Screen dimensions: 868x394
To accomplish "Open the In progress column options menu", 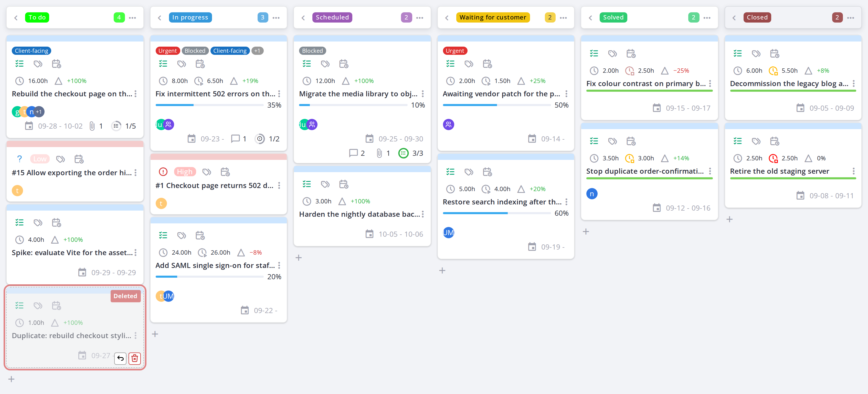I will (x=276, y=17).
